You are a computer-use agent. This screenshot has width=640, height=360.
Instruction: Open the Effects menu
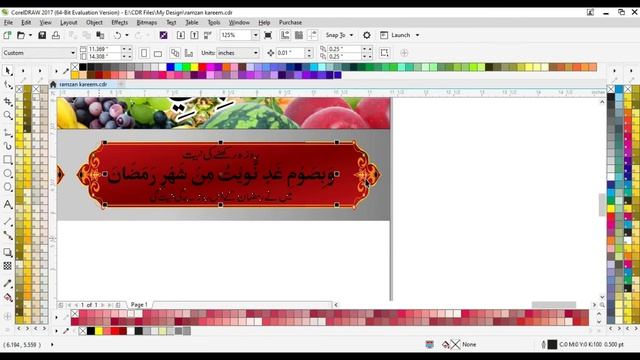coord(119,22)
